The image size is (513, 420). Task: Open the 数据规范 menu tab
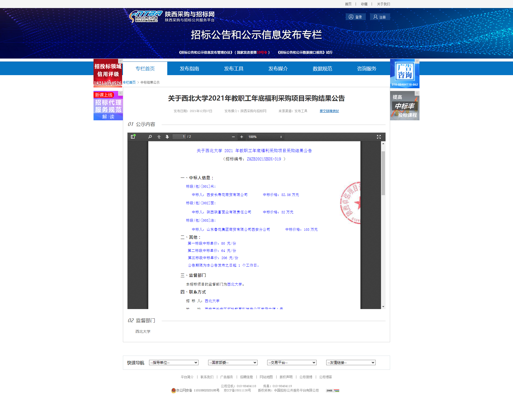coord(322,69)
